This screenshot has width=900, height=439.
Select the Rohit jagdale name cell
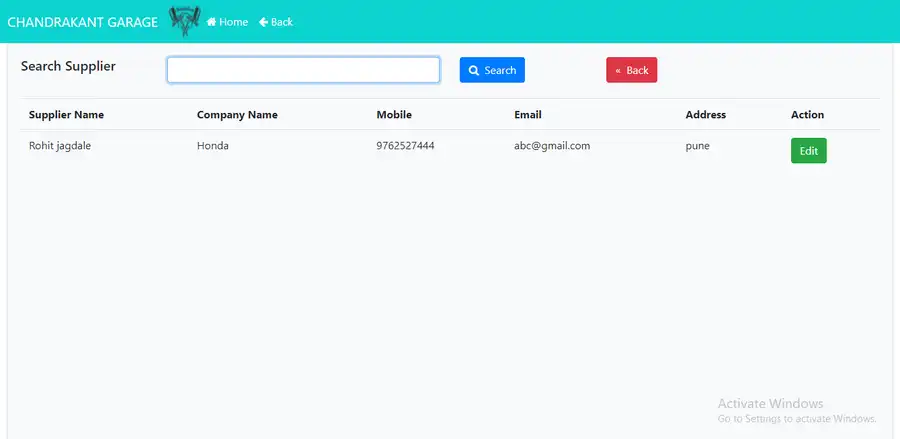[63, 146]
